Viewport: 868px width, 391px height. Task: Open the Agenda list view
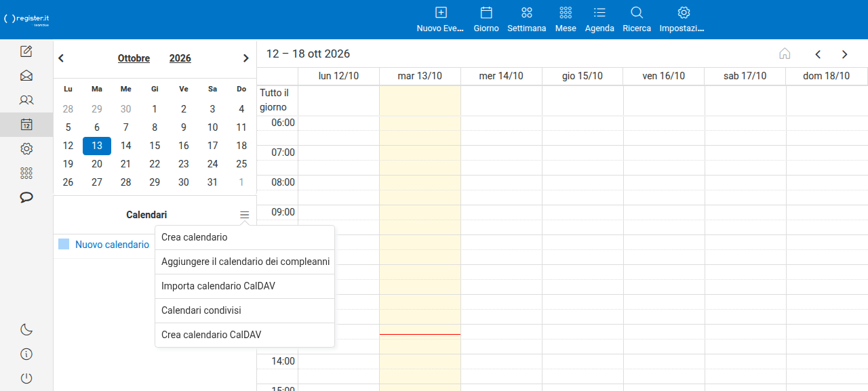[599, 20]
